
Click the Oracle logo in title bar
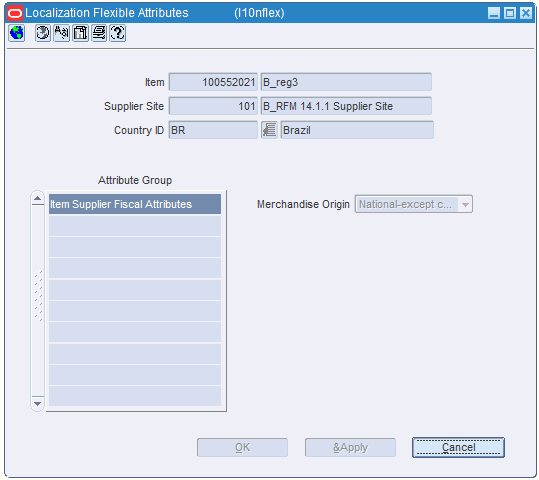(x=15, y=13)
